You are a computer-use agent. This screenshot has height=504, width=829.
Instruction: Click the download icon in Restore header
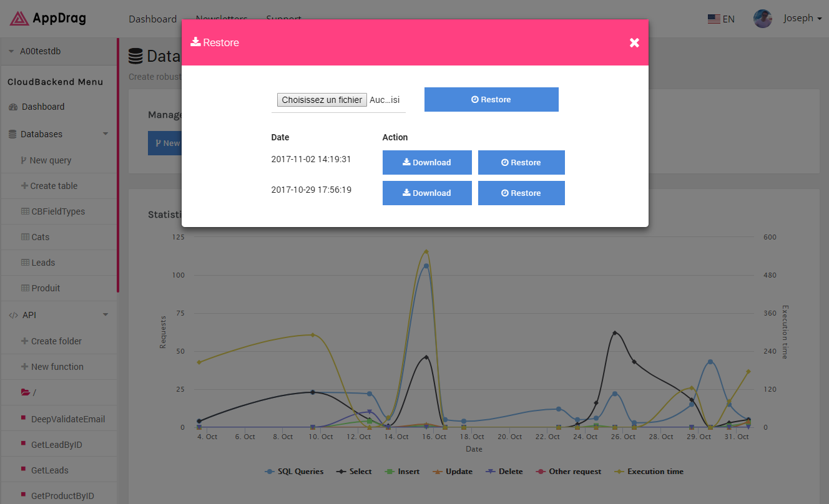click(x=195, y=42)
